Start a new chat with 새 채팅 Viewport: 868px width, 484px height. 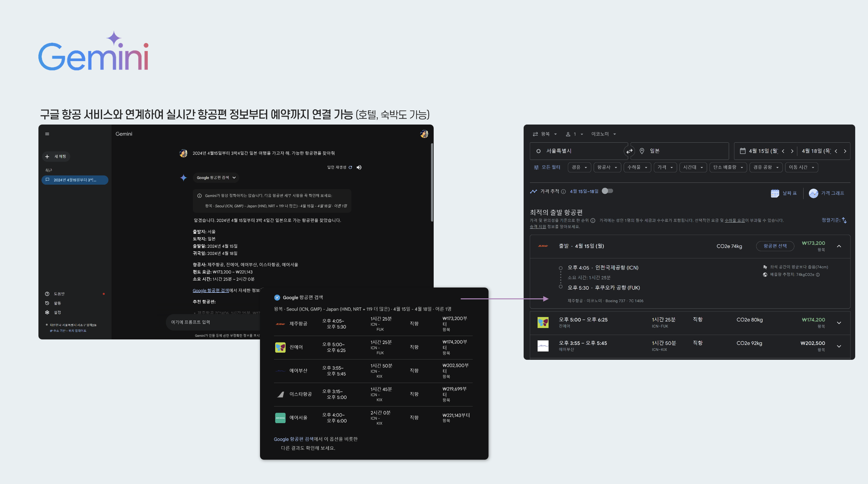(x=56, y=156)
